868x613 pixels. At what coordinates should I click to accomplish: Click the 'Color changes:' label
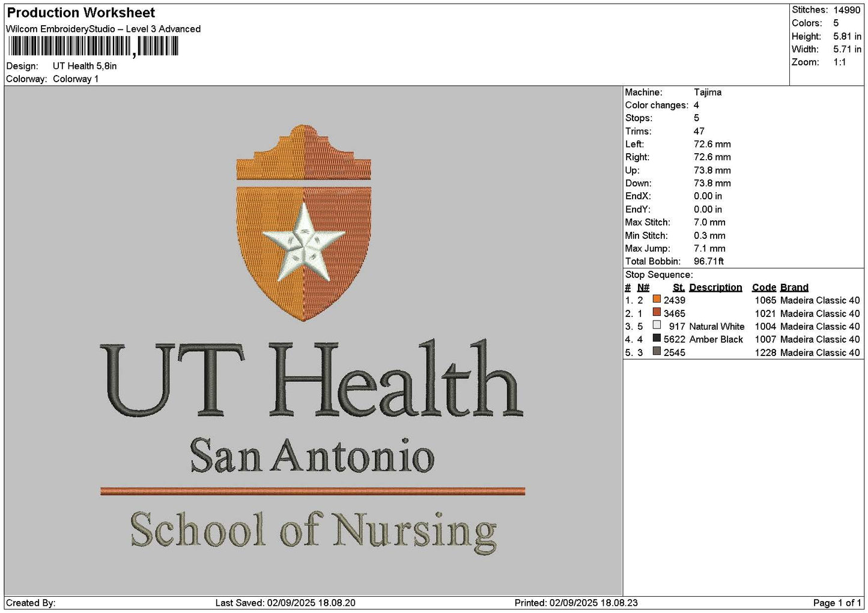point(657,105)
